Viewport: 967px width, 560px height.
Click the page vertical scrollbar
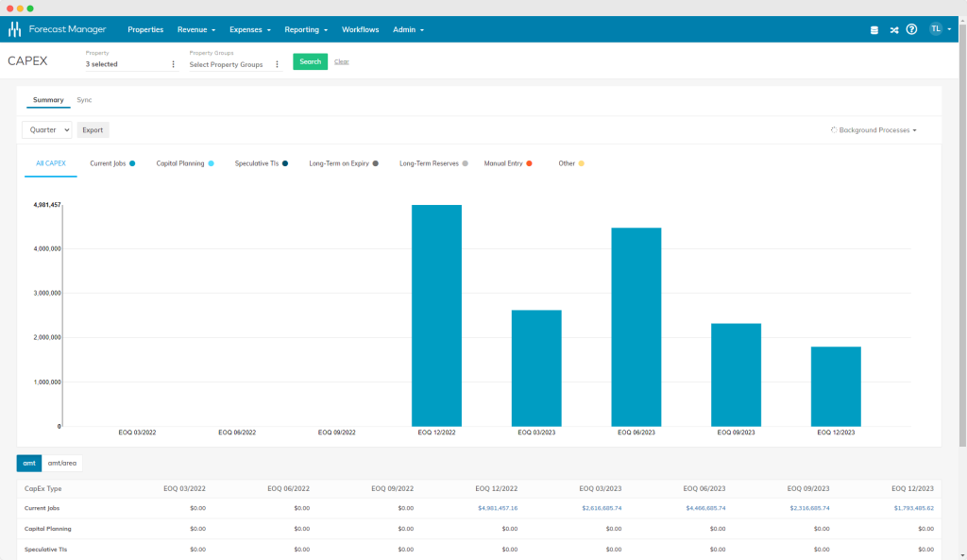(962, 234)
